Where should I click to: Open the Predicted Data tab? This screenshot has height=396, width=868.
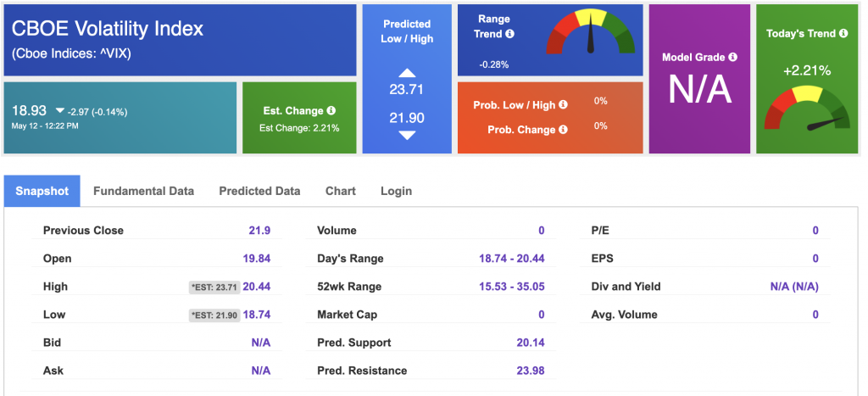(x=259, y=191)
